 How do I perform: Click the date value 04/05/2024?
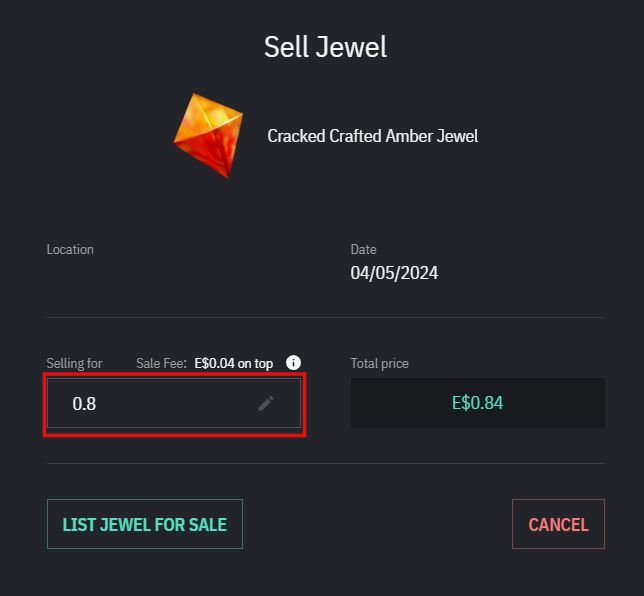tap(394, 273)
